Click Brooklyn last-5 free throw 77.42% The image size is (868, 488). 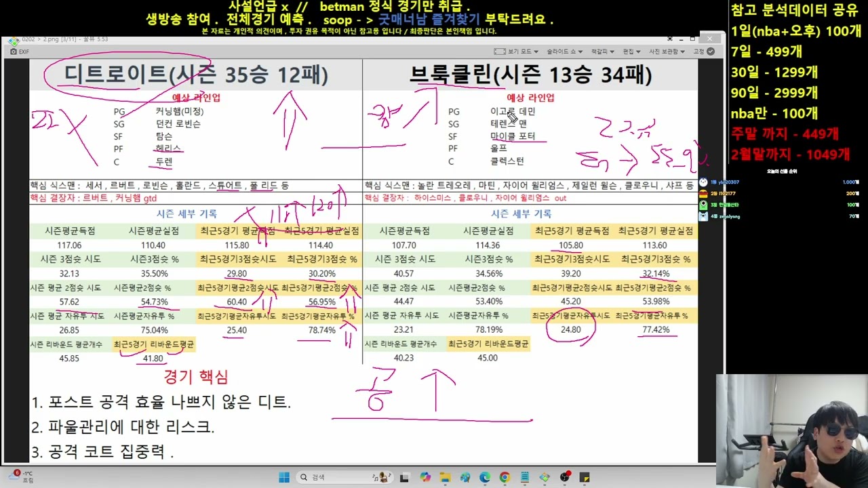coord(655,330)
